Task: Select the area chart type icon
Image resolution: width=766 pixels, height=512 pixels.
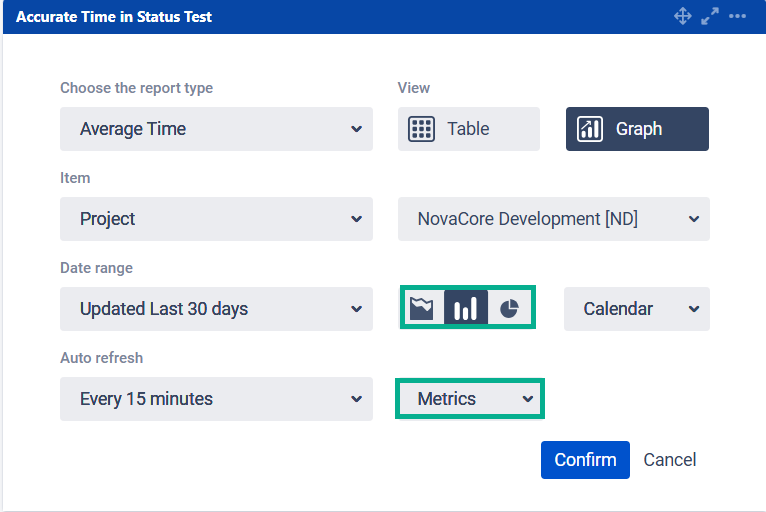Action: coord(422,308)
